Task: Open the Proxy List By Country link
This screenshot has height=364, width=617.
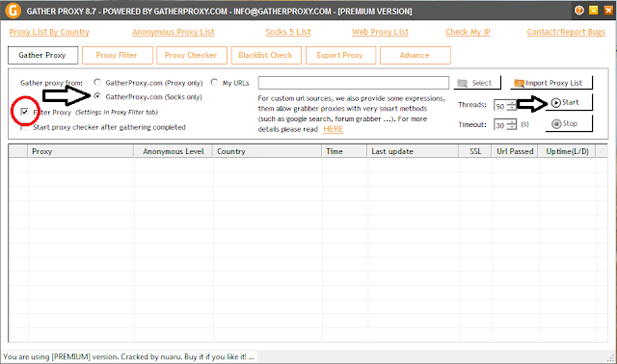Action: pyautogui.click(x=49, y=32)
